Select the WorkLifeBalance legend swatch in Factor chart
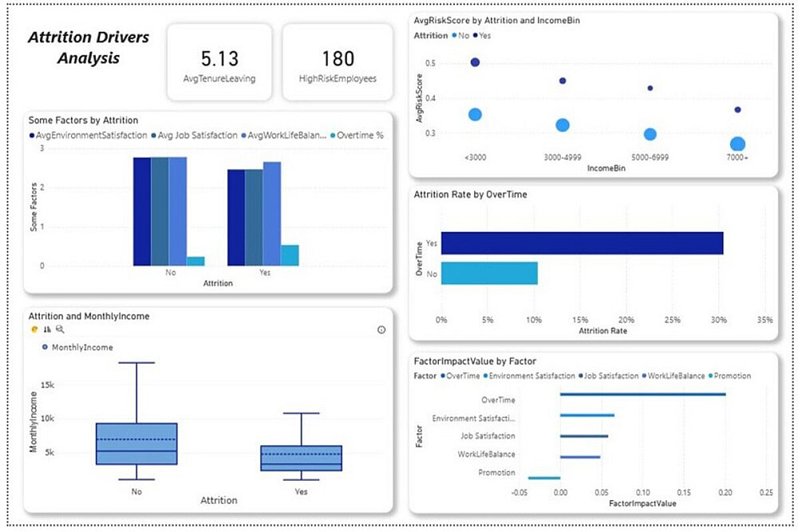This screenshot has height=532, width=798. 644,376
